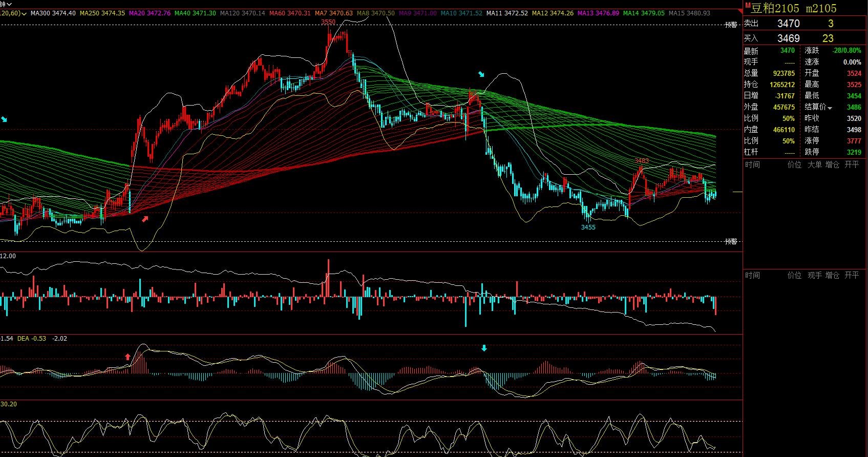Select the 豆粕2105 m2105 contract title
Screen dimensions: 868x457
794,8
